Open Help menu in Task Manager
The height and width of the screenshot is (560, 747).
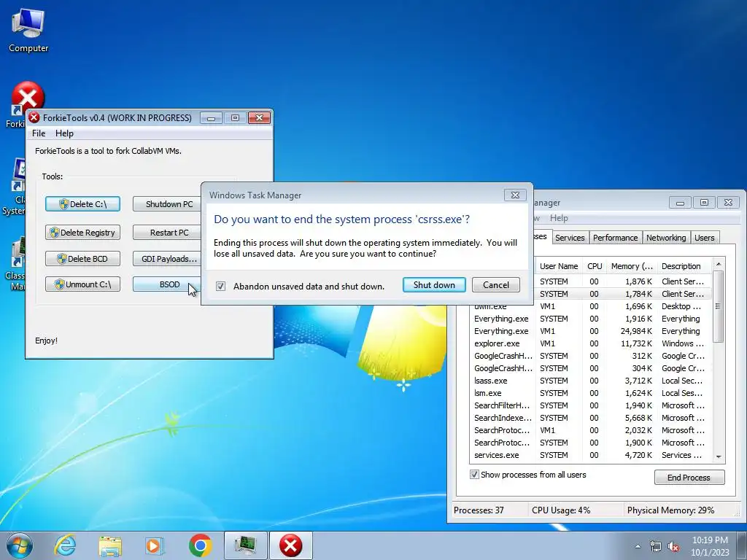559,217
